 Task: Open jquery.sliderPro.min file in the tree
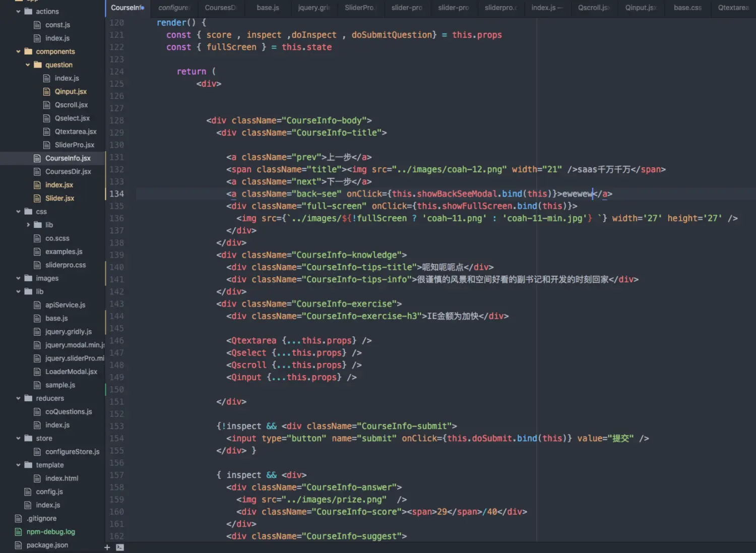(75, 358)
